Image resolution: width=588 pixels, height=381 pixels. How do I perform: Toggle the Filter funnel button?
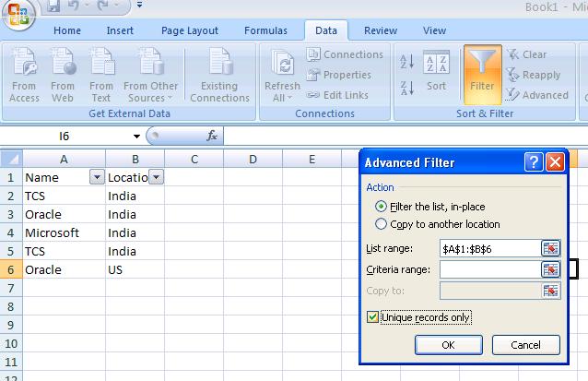tap(482, 75)
